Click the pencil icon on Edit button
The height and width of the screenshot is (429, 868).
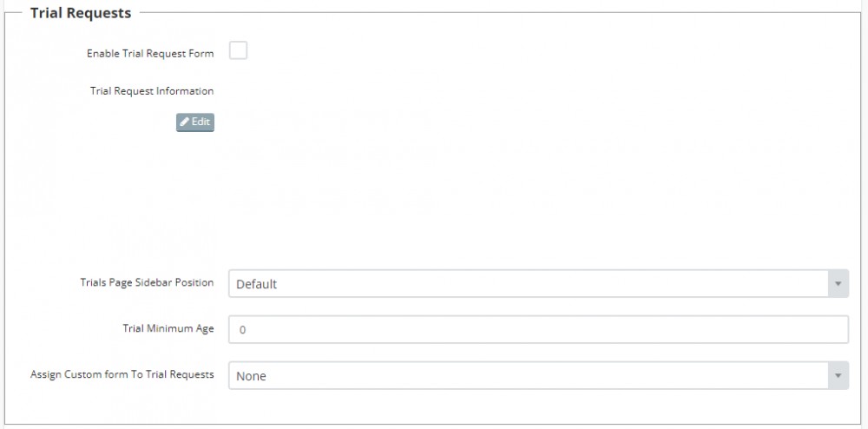(x=184, y=122)
